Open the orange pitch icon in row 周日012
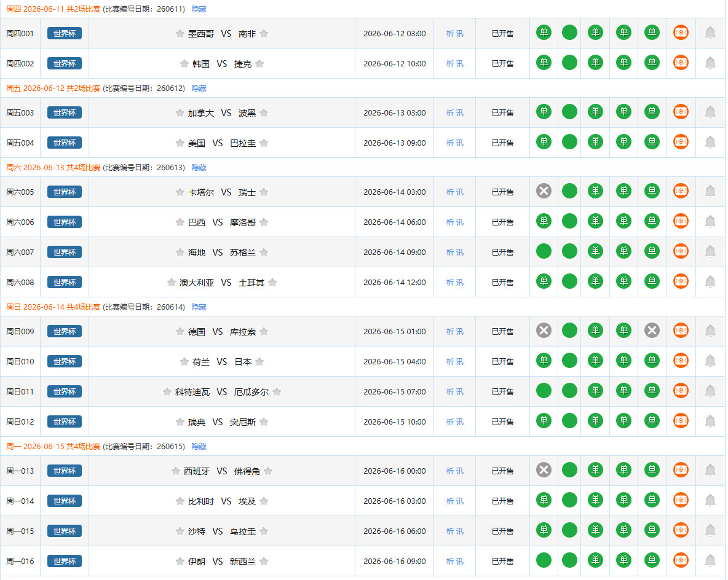The width and height of the screenshot is (728, 580). [x=681, y=421]
